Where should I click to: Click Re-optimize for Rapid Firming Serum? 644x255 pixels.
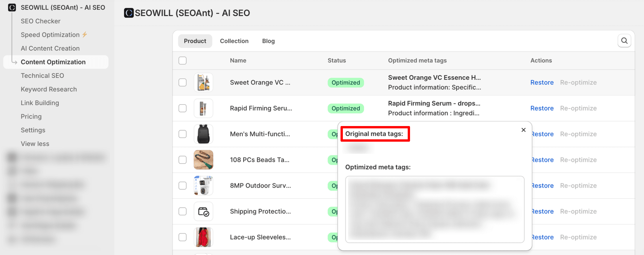[x=578, y=108]
